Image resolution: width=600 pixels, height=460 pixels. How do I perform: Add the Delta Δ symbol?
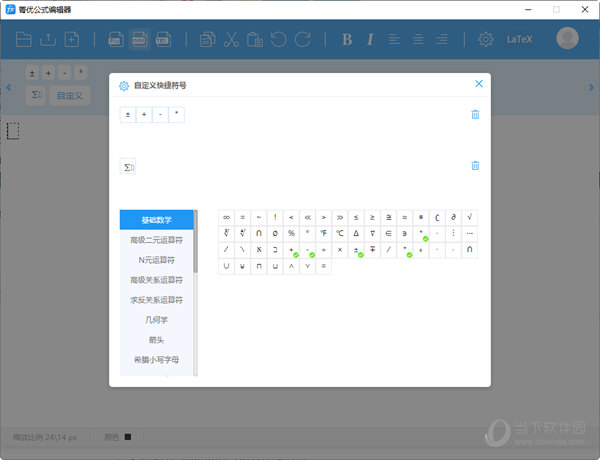[x=356, y=233]
